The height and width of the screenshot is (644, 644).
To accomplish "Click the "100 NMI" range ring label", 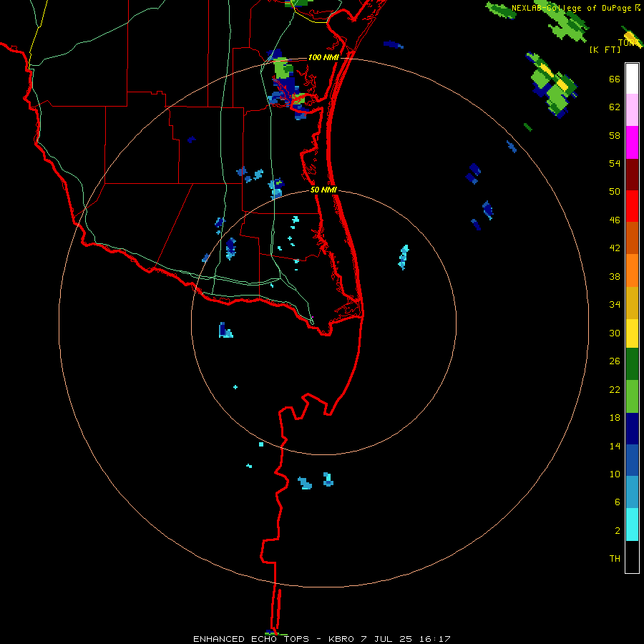I will click(323, 57).
